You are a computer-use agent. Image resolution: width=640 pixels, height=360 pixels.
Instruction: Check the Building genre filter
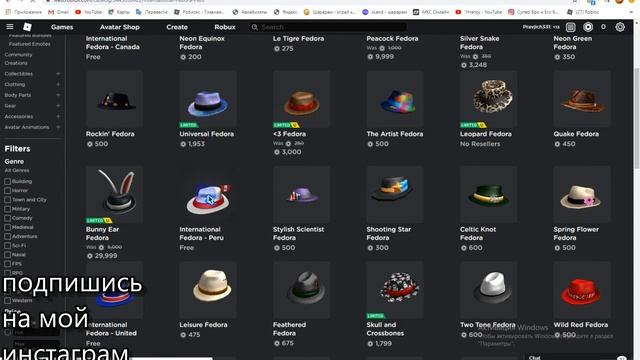coord(7,181)
